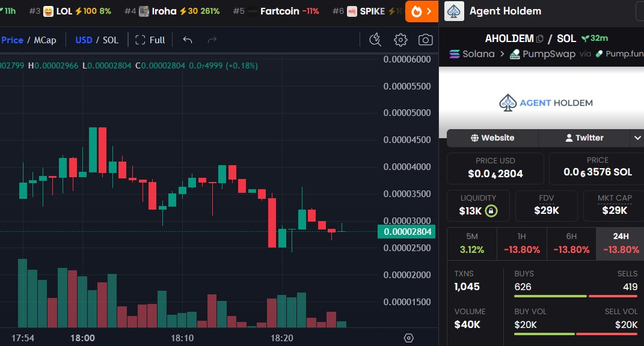This screenshot has width=644, height=346.
Task: Switch chart to Price view
Action: coord(12,40)
